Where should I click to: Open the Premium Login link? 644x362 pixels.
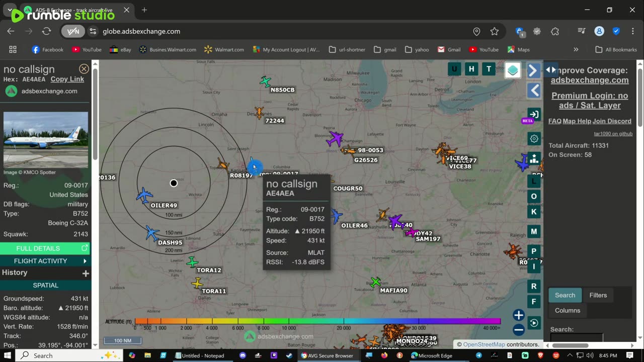[x=590, y=101]
